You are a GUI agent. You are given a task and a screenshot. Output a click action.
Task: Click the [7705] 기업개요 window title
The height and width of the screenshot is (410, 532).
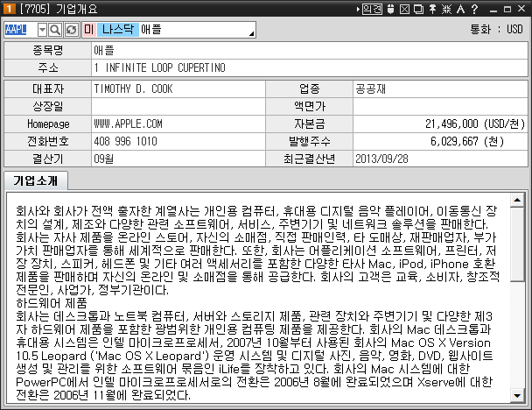coord(59,9)
